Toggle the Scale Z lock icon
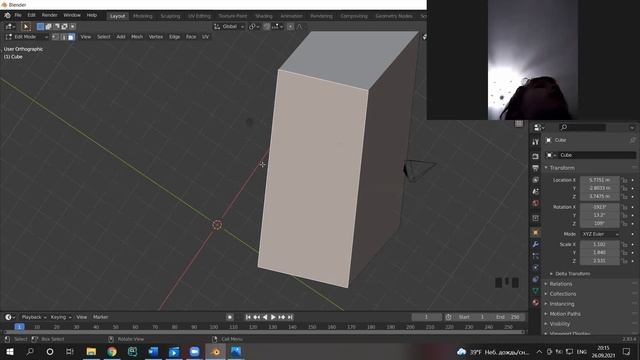This screenshot has width=640, height=360. 624,261
